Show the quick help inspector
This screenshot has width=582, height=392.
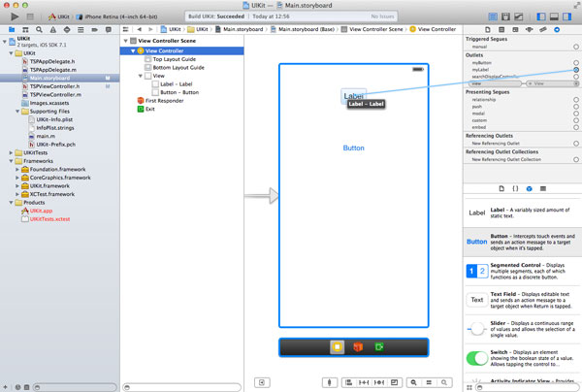(x=501, y=30)
